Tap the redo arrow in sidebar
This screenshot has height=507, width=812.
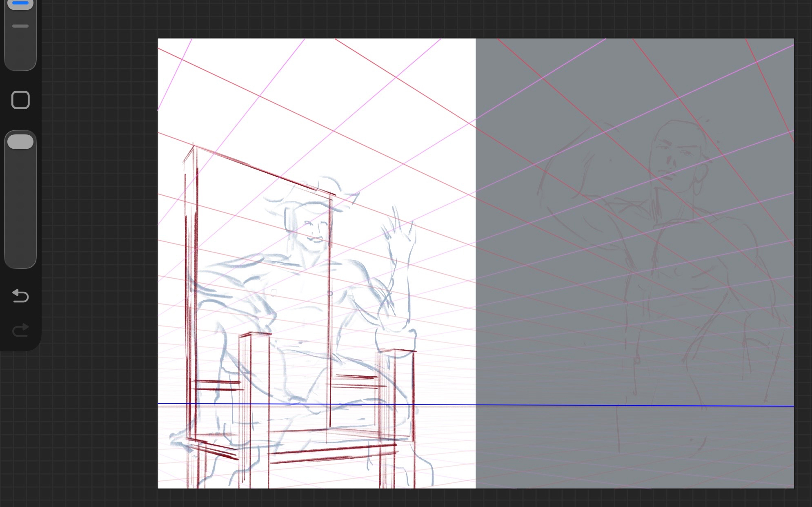coord(20,330)
